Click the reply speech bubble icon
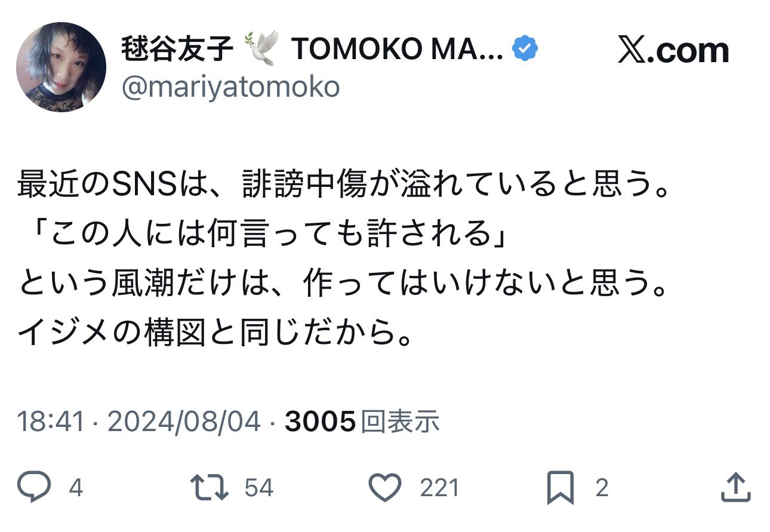This screenshot has width=770, height=532. 33,488
